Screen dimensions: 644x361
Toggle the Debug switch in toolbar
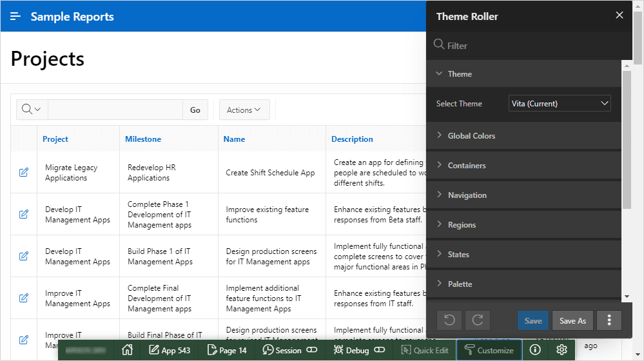379,350
